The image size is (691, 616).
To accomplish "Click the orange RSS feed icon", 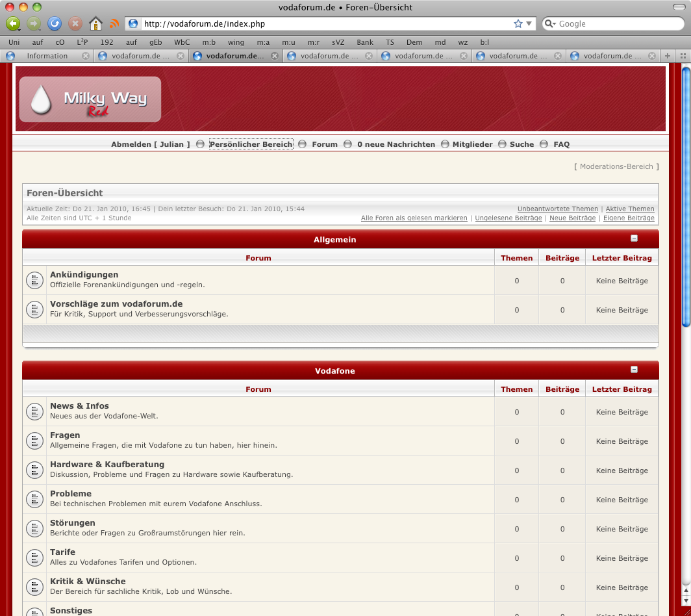I will click(114, 24).
